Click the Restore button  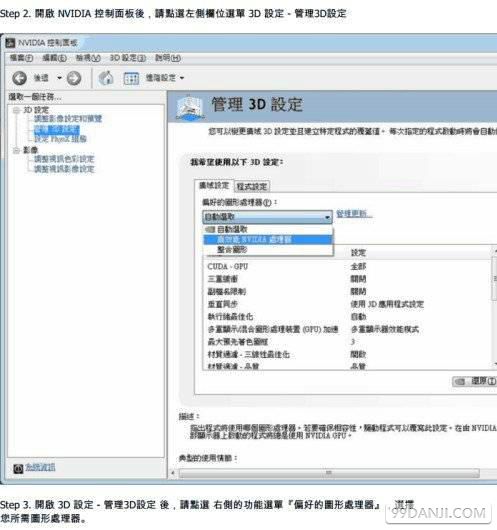click(x=474, y=381)
